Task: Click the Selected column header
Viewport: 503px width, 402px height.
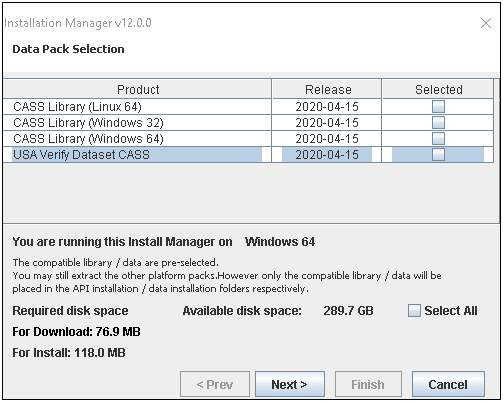Action: 438,89
